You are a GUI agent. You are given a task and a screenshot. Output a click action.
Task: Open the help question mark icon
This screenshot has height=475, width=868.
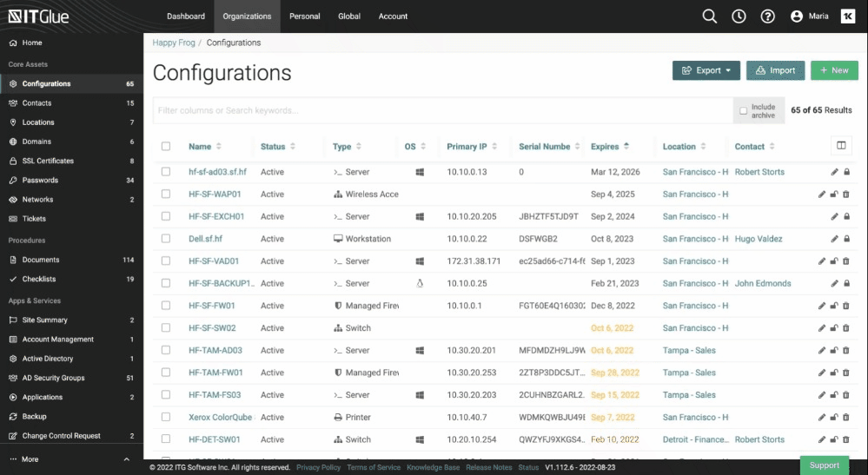click(767, 16)
